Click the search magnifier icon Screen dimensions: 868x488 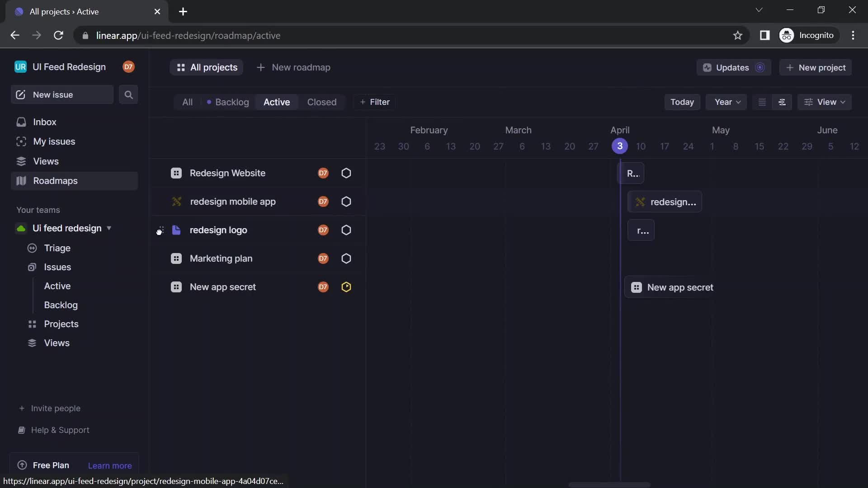pos(128,95)
